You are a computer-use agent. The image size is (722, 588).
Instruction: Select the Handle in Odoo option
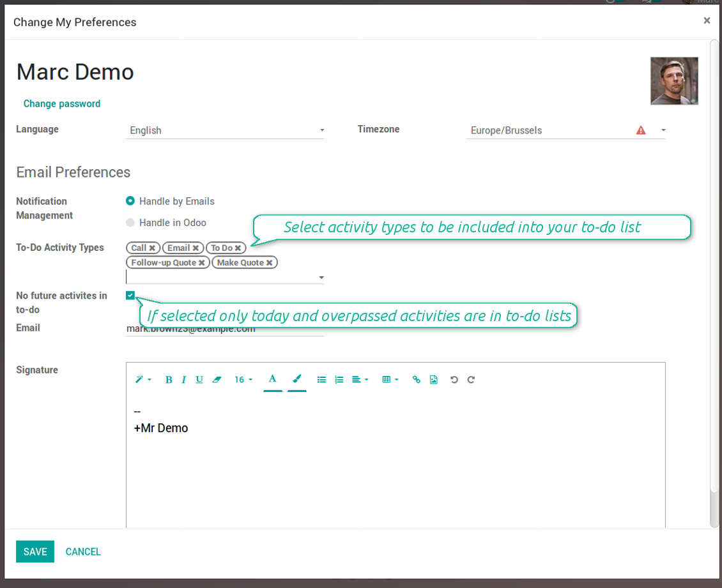click(130, 223)
